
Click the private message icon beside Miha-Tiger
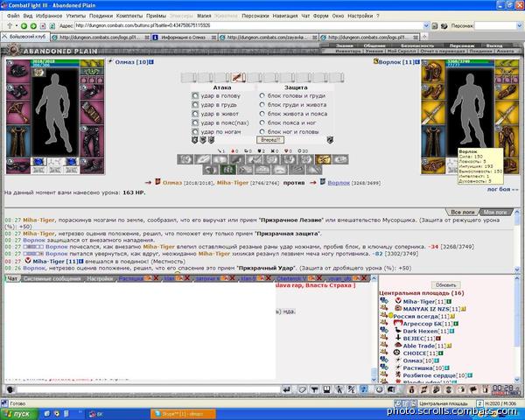(x=384, y=301)
